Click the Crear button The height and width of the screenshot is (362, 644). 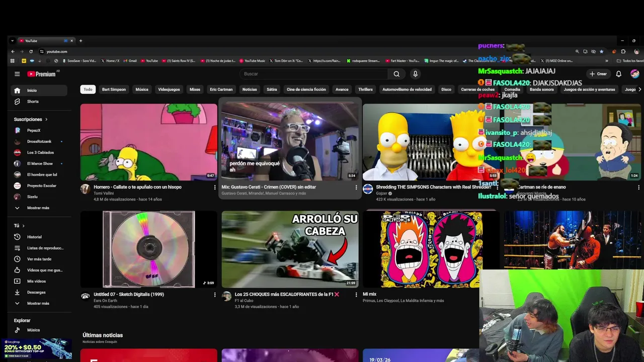pos(598,74)
